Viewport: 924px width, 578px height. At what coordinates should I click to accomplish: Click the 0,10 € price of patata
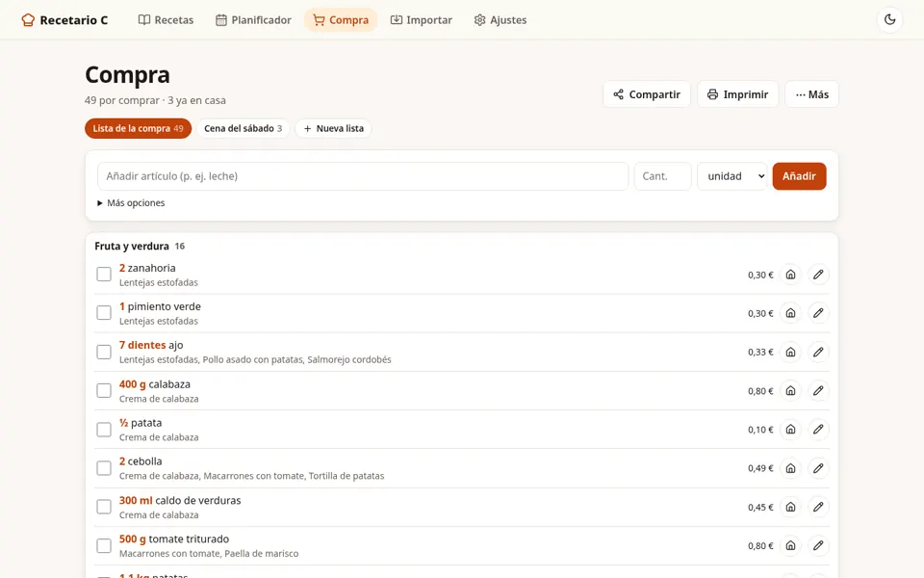pyautogui.click(x=760, y=430)
